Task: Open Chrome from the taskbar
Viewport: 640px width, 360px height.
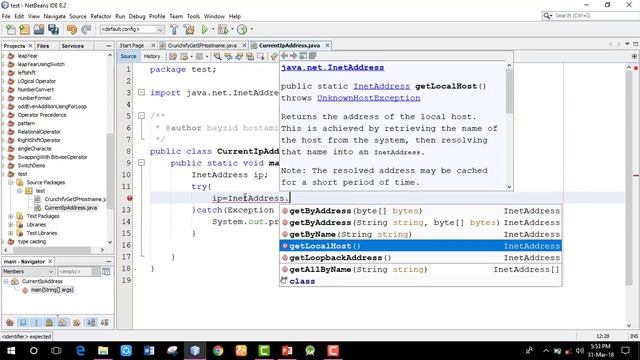Action: point(218,351)
